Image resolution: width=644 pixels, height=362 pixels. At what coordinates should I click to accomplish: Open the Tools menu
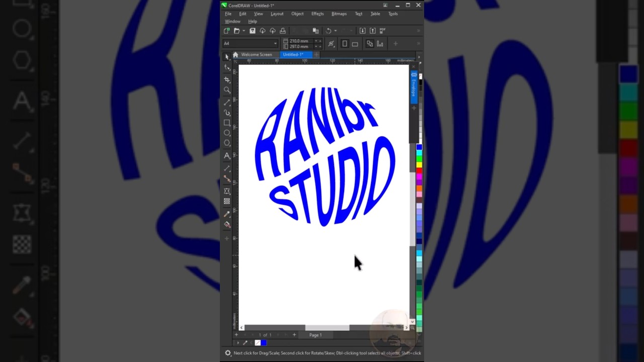coord(393,14)
